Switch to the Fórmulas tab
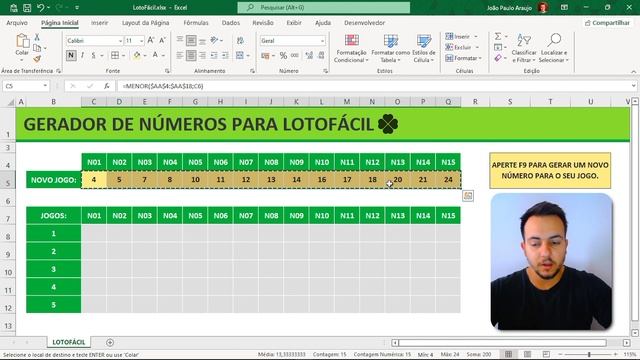Screen dimensions: 640x360 (x=196, y=23)
